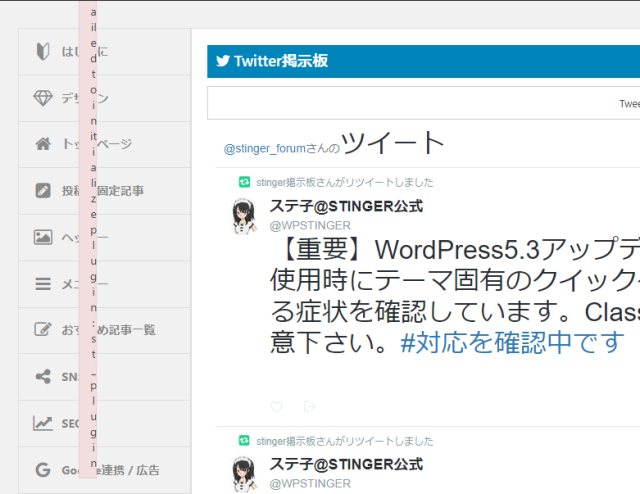Image resolution: width=640 pixels, height=494 pixels.
Task: Click the share nodes SNS icon
Action: coord(43,376)
